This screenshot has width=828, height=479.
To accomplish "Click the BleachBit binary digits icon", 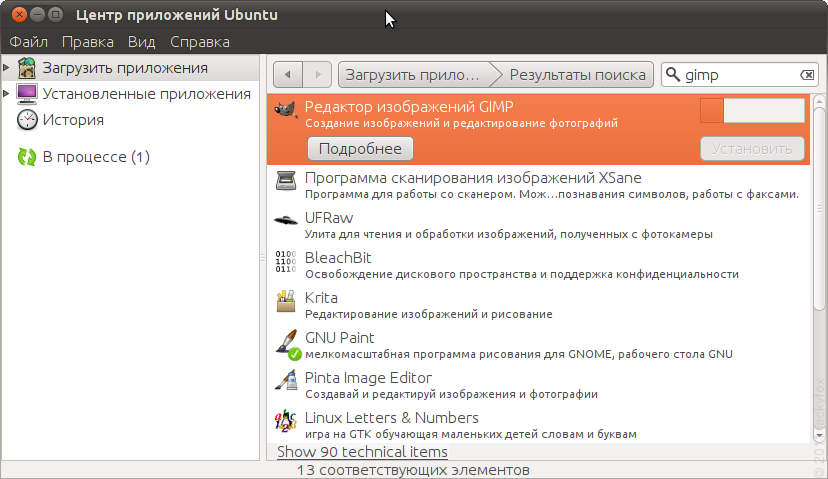I will point(286,261).
